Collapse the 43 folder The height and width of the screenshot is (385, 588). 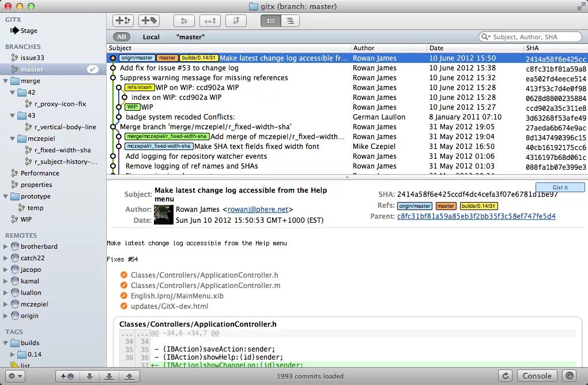tap(12, 115)
